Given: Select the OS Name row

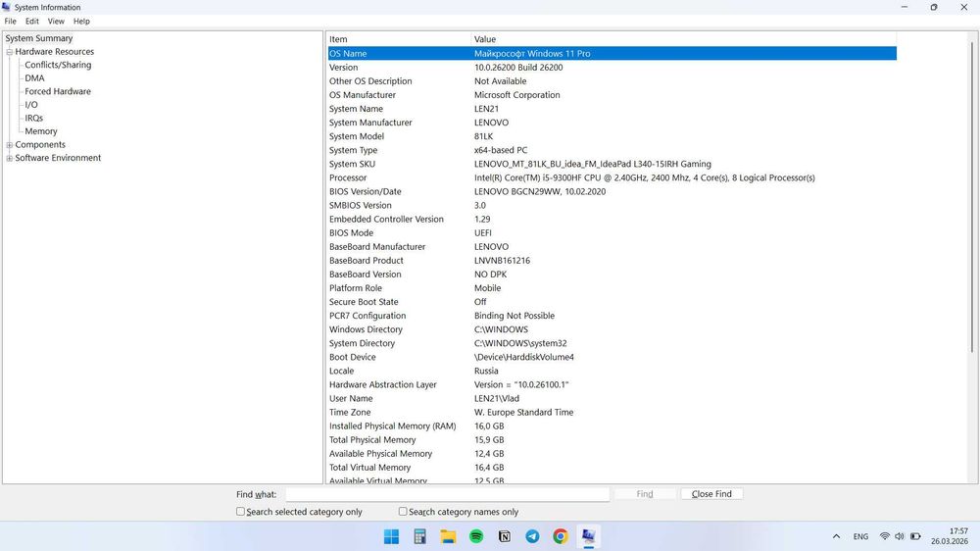Looking at the screenshot, I should 612,54.
